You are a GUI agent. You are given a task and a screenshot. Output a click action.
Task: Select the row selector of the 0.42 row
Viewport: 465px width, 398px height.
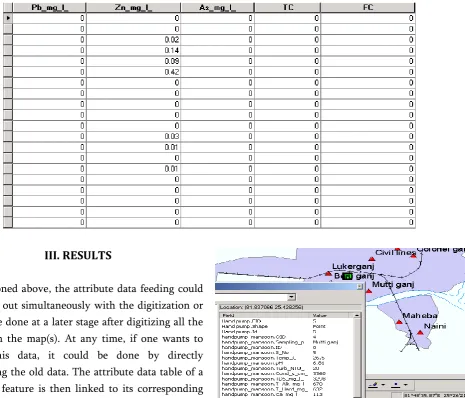click(x=8, y=72)
